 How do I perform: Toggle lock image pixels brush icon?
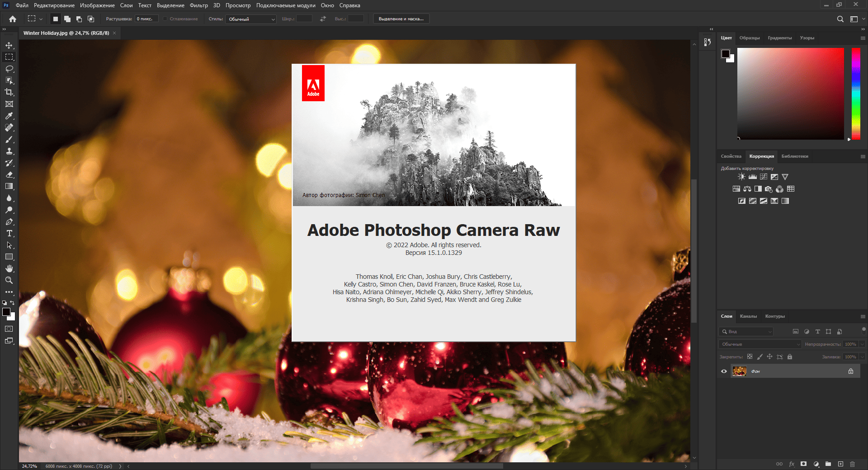759,357
